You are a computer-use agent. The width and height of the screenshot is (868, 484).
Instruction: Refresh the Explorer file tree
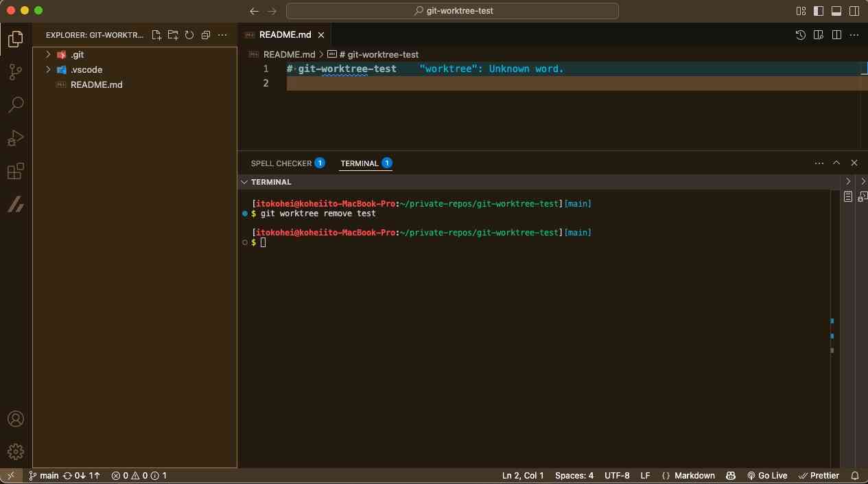pyautogui.click(x=189, y=35)
